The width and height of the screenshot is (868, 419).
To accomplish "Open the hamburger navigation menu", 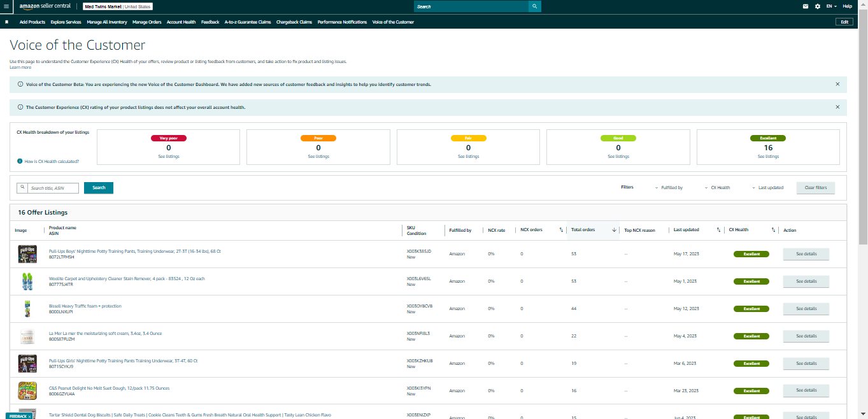I will (x=6, y=6).
